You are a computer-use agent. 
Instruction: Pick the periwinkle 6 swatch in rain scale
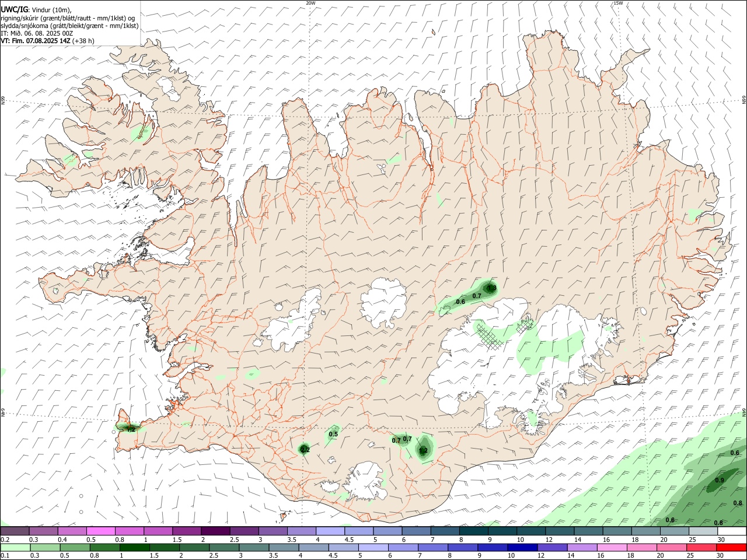tap(403, 547)
